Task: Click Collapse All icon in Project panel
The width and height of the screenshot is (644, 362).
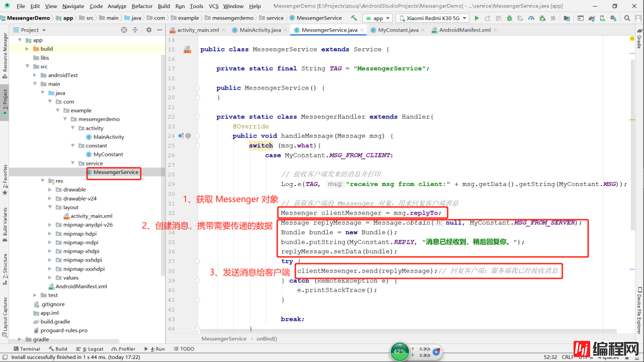Action: pyautogui.click(x=136, y=30)
